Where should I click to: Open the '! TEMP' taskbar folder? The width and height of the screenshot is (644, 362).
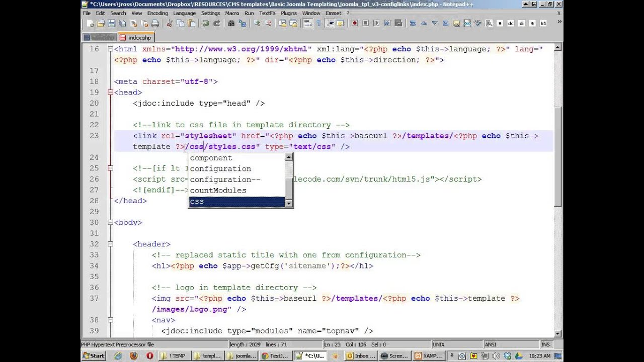(x=174, y=355)
